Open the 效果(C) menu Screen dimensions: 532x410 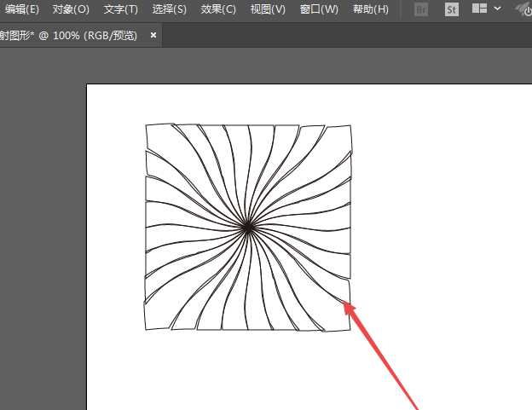[218, 9]
